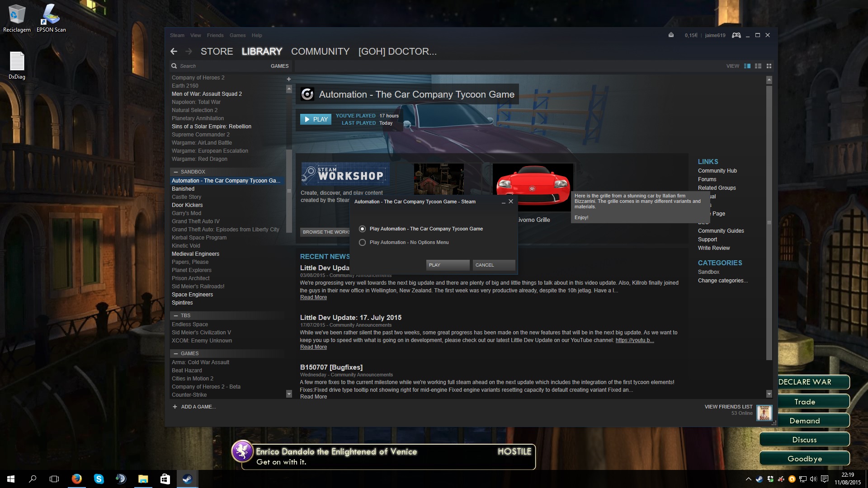Select Play Automation Car Company Tycoon Game radio button
This screenshot has width=868, height=488.
click(363, 228)
